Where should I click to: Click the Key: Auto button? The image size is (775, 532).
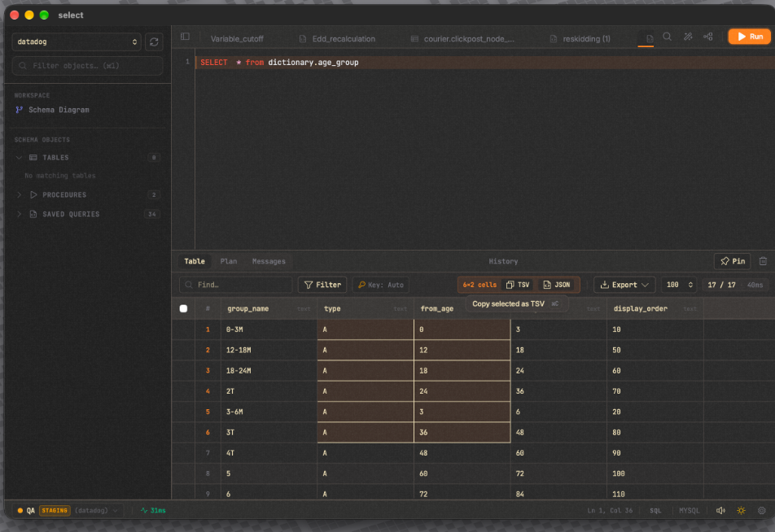click(x=381, y=285)
